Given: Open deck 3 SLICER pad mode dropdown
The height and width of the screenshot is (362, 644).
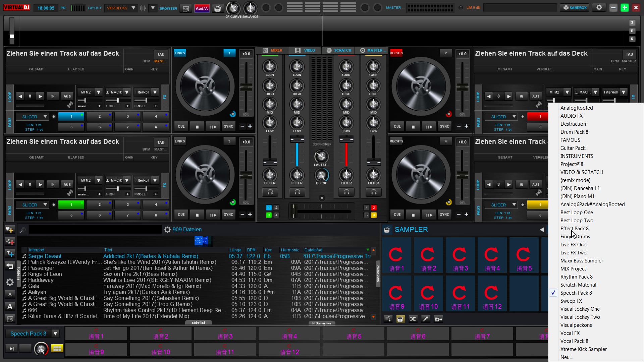Looking at the screenshot, I should click(x=32, y=205).
